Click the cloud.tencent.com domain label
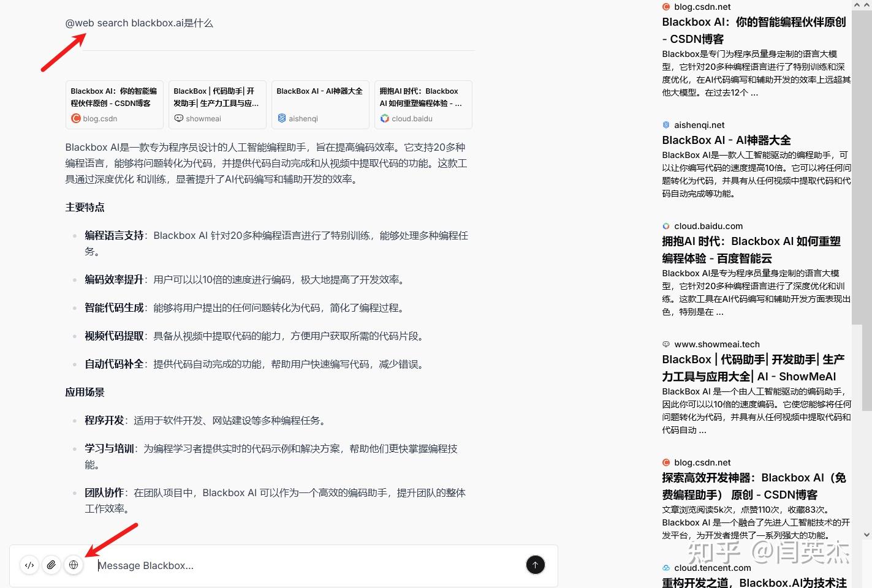The width and height of the screenshot is (872, 588). pos(713,568)
